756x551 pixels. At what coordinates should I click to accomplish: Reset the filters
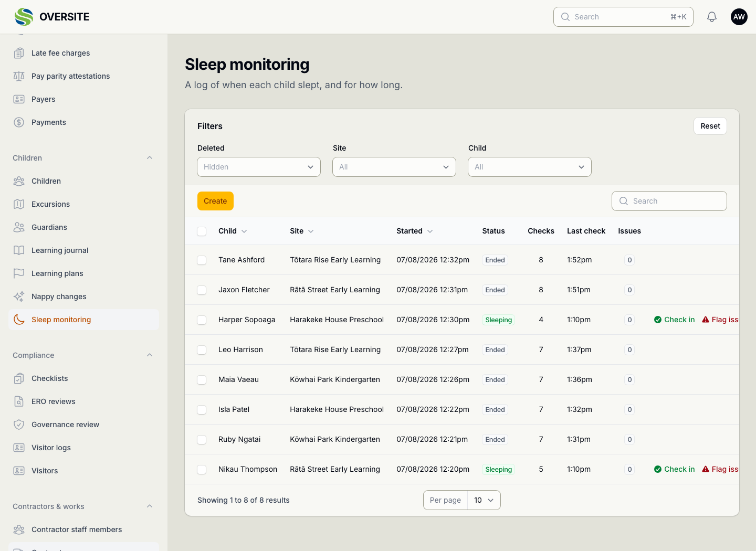pyautogui.click(x=710, y=126)
